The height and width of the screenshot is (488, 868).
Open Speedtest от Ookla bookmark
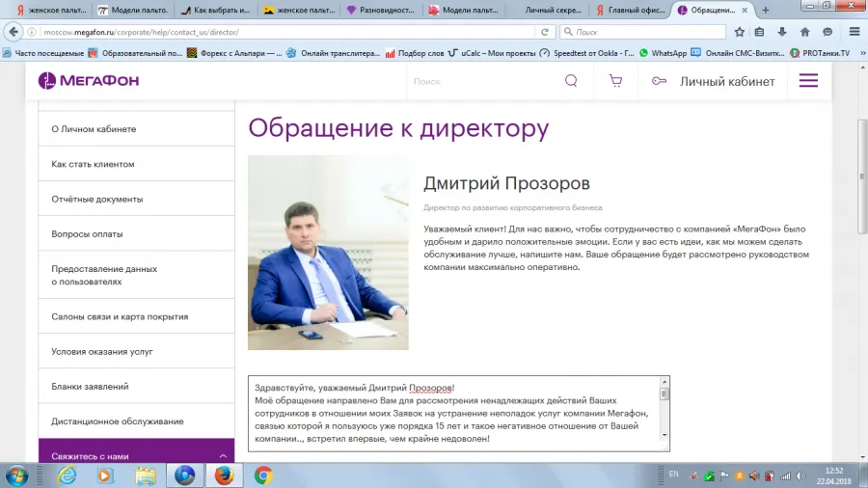586,53
